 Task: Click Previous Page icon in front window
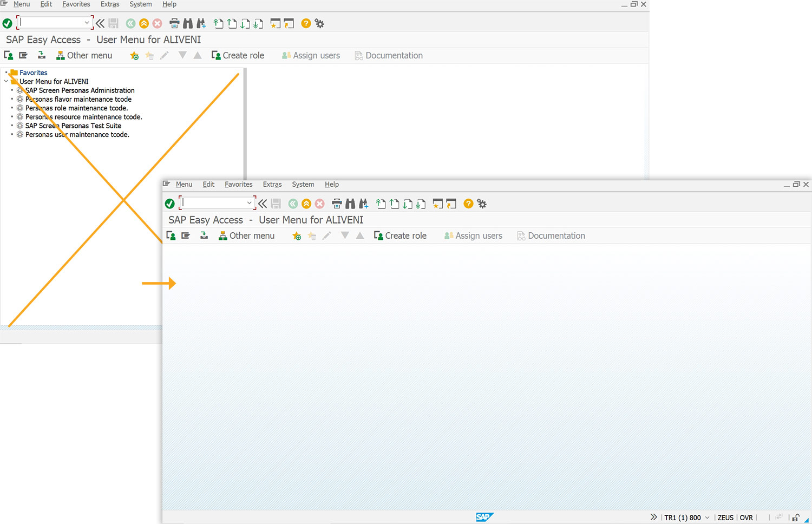[395, 204]
